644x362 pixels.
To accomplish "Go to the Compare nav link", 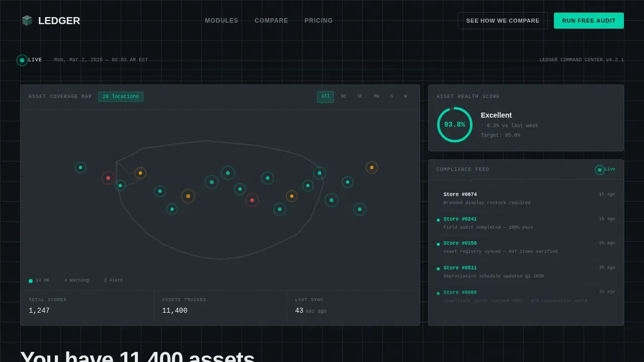I will coord(271,21).
